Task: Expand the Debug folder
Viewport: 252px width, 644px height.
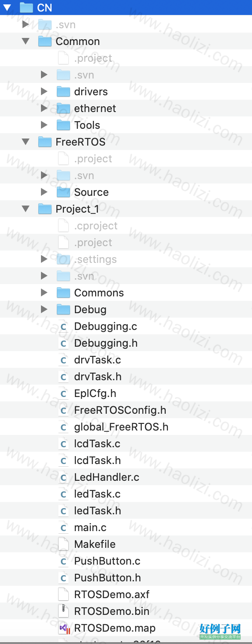Action: click(x=44, y=309)
